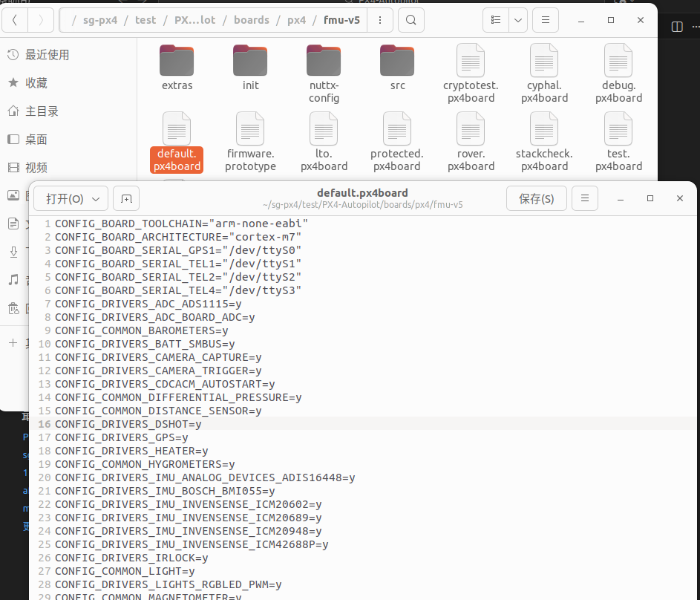Navigate to PX...lot in path bar
The image size is (700, 600).
tap(194, 20)
